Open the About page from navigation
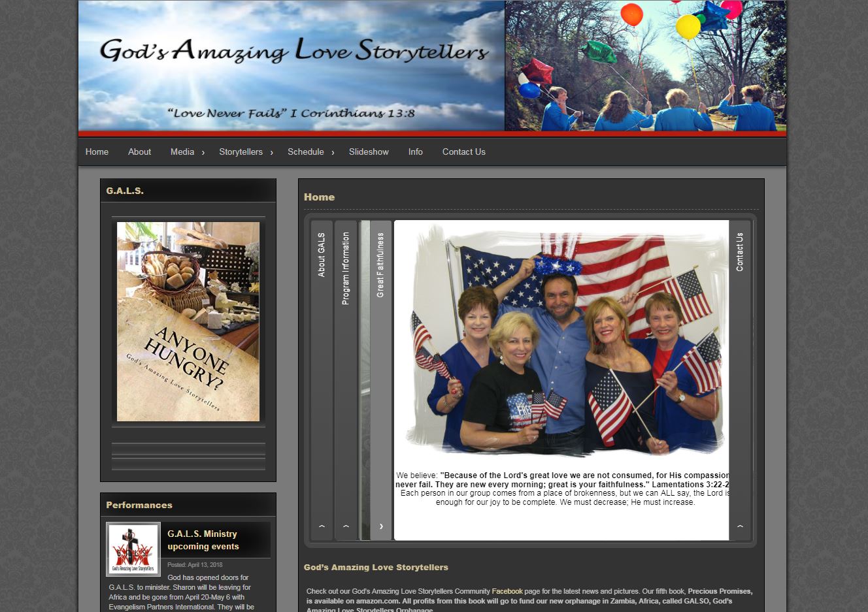Viewport: 868px width, 612px height. click(x=139, y=152)
